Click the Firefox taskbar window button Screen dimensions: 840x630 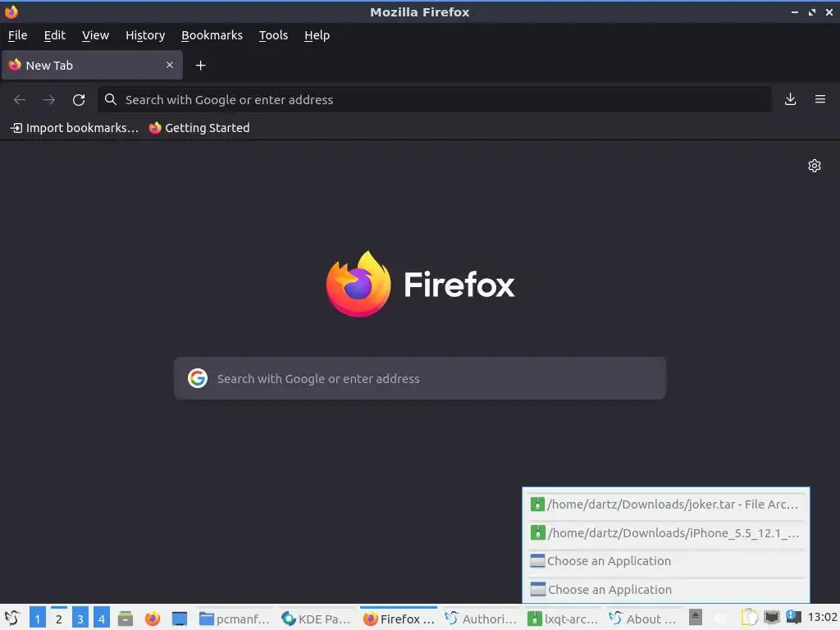399,619
